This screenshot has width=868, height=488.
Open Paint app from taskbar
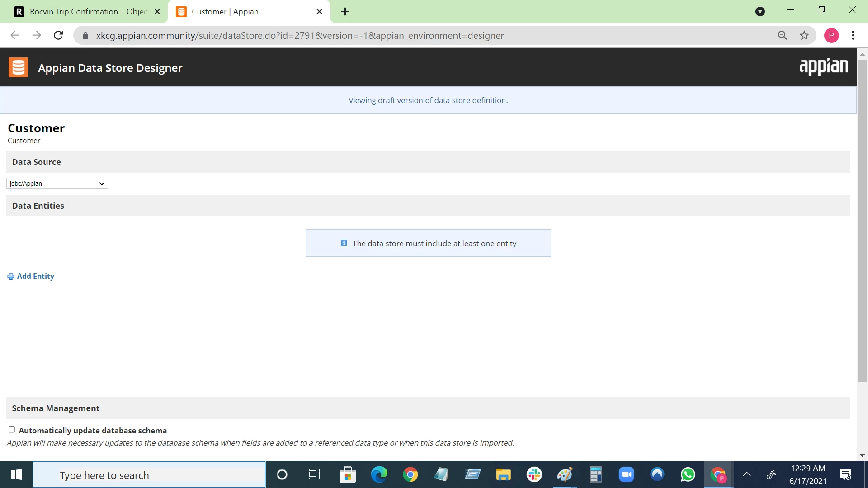[565, 474]
